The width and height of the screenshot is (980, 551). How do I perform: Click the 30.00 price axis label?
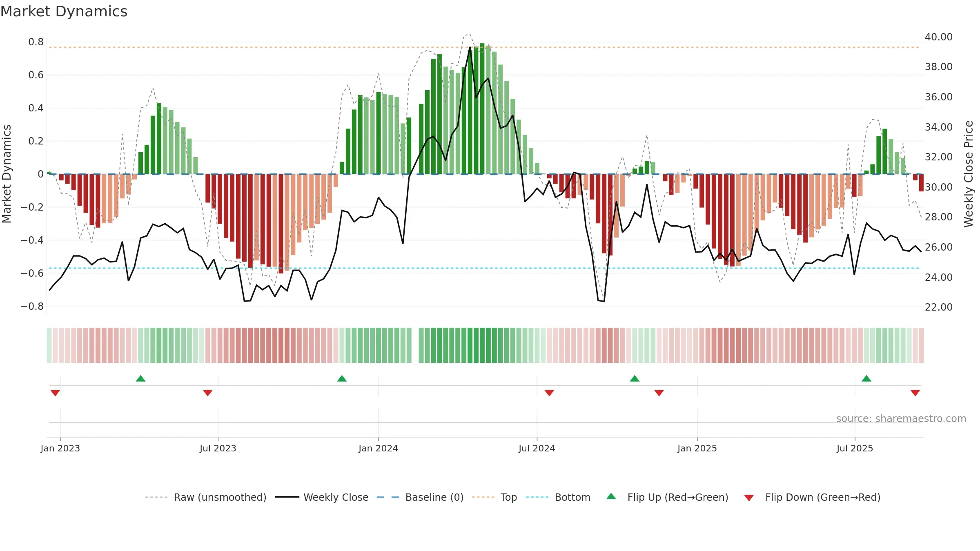pos(939,187)
